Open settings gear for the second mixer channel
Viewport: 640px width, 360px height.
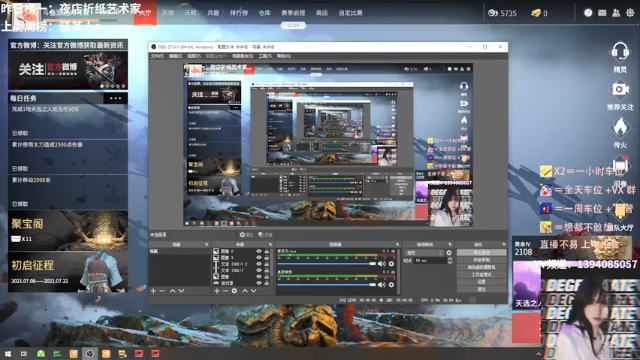click(x=391, y=285)
